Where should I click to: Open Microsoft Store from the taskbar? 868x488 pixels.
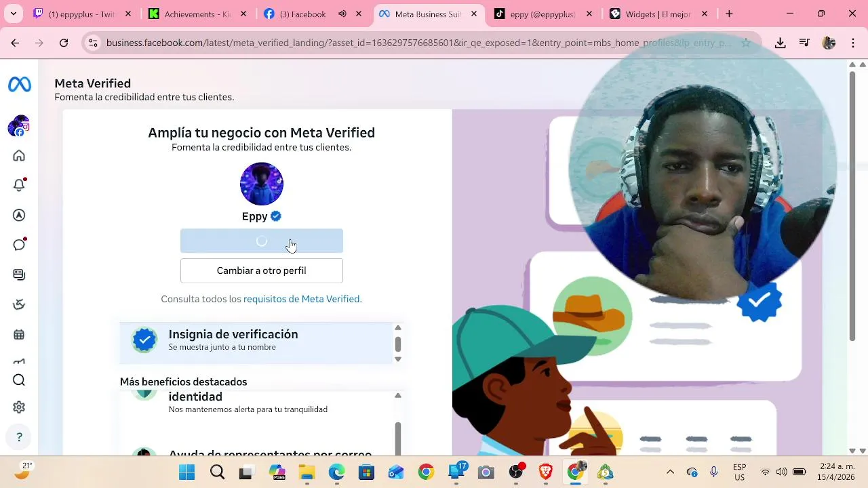coord(366,472)
